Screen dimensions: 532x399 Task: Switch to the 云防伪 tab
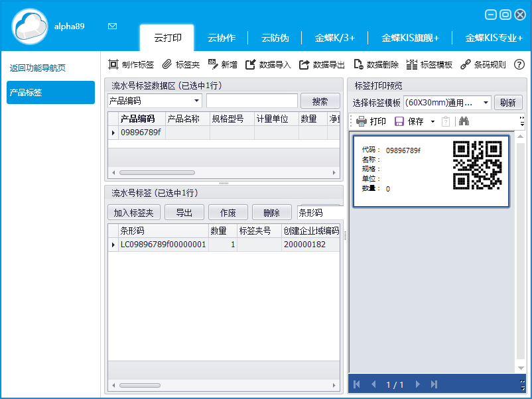pyautogui.click(x=275, y=38)
